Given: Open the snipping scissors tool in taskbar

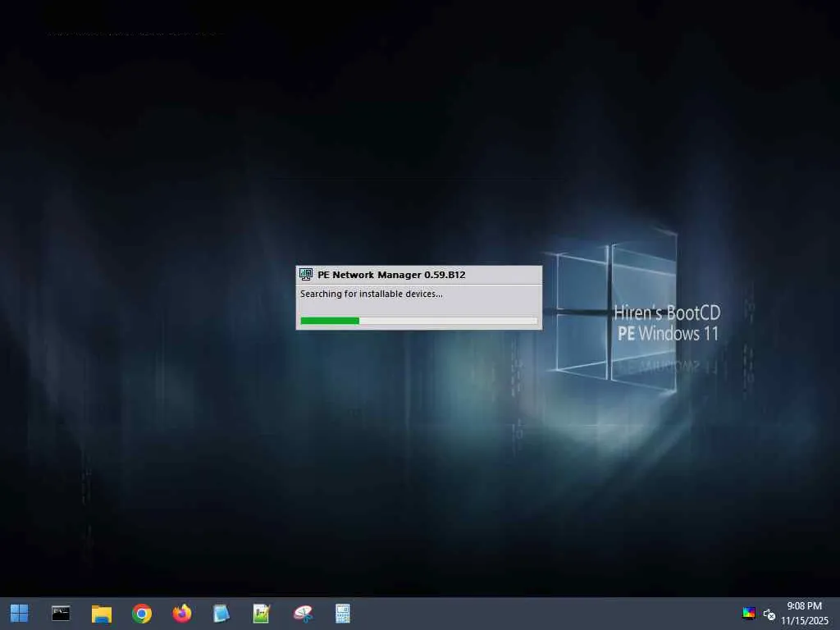Looking at the screenshot, I should coord(303,614).
